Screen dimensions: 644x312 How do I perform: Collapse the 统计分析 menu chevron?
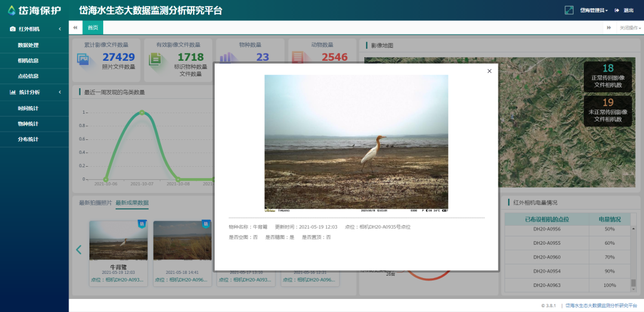pyautogui.click(x=60, y=92)
